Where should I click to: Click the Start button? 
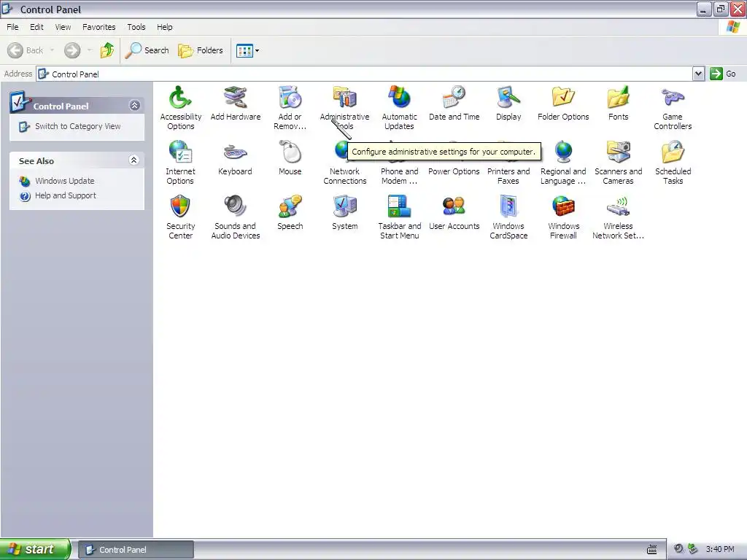coord(34,549)
